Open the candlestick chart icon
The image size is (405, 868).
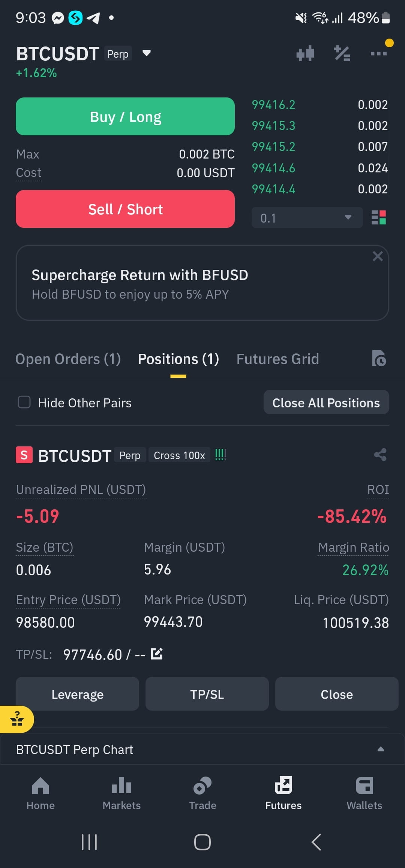pyautogui.click(x=305, y=54)
